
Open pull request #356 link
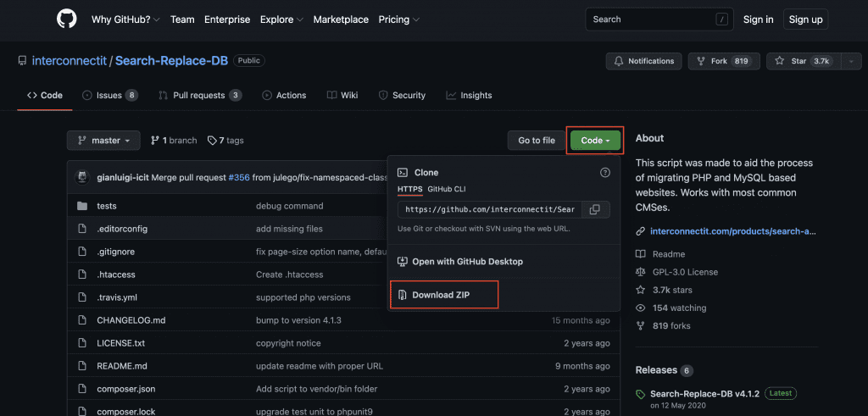(239, 178)
